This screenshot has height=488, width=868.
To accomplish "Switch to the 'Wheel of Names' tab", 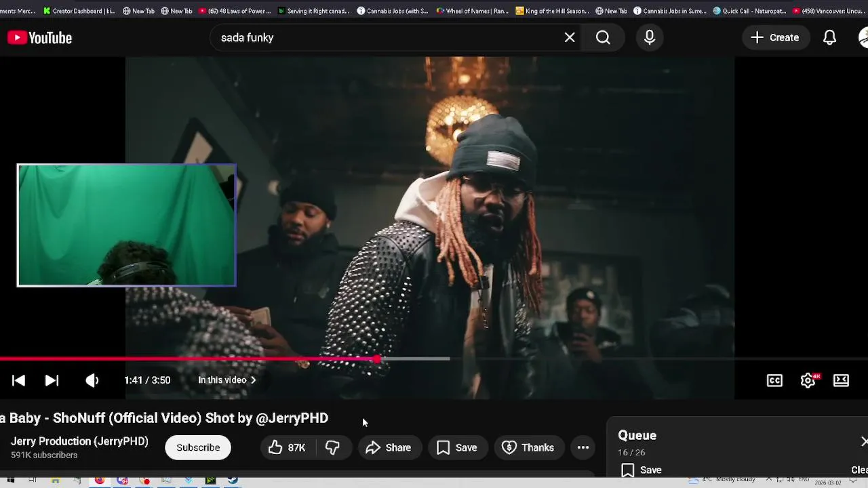I will pyautogui.click(x=473, y=11).
